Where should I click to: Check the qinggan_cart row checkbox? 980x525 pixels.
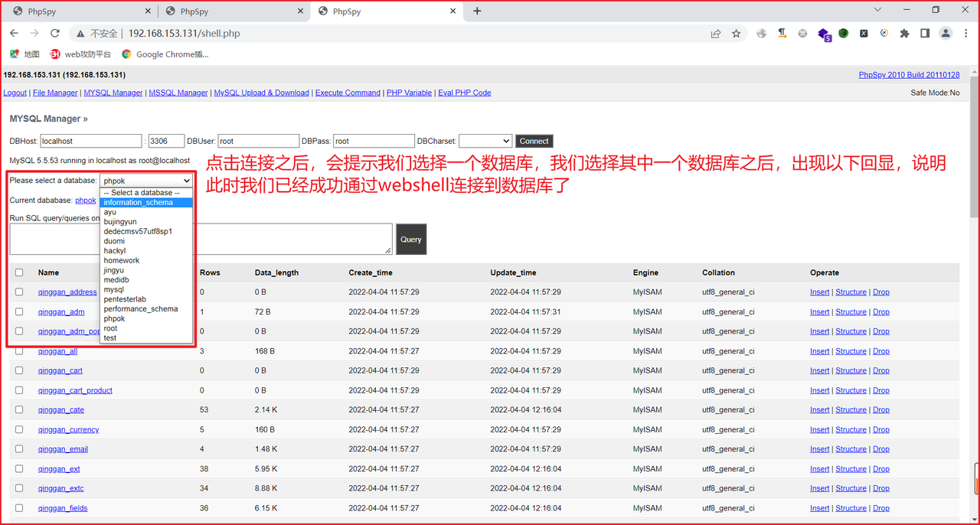coord(20,370)
